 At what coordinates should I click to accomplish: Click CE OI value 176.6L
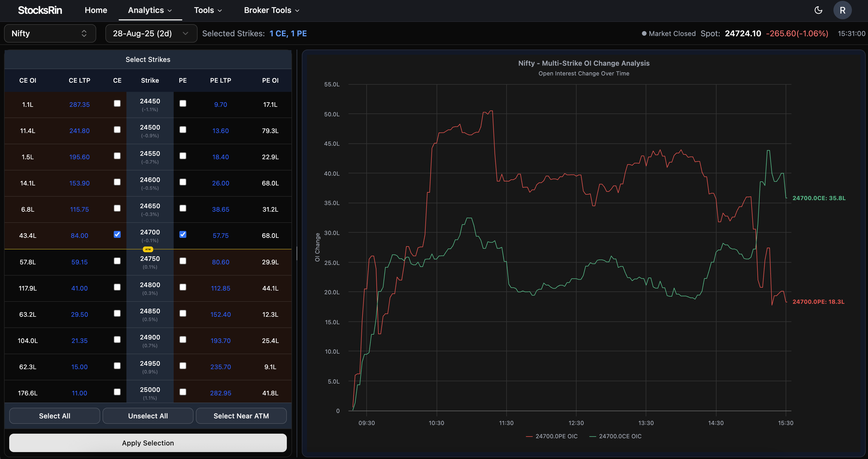coord(28,393)
